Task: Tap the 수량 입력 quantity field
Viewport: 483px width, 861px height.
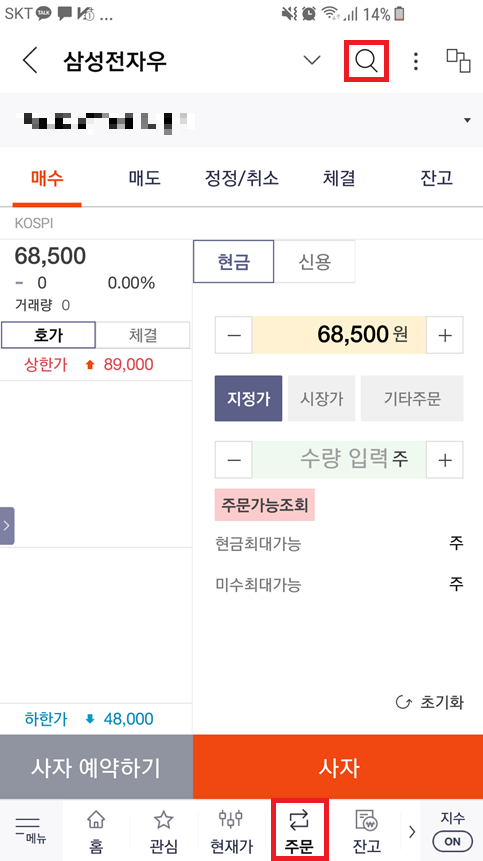Action: tap(339, 460)
